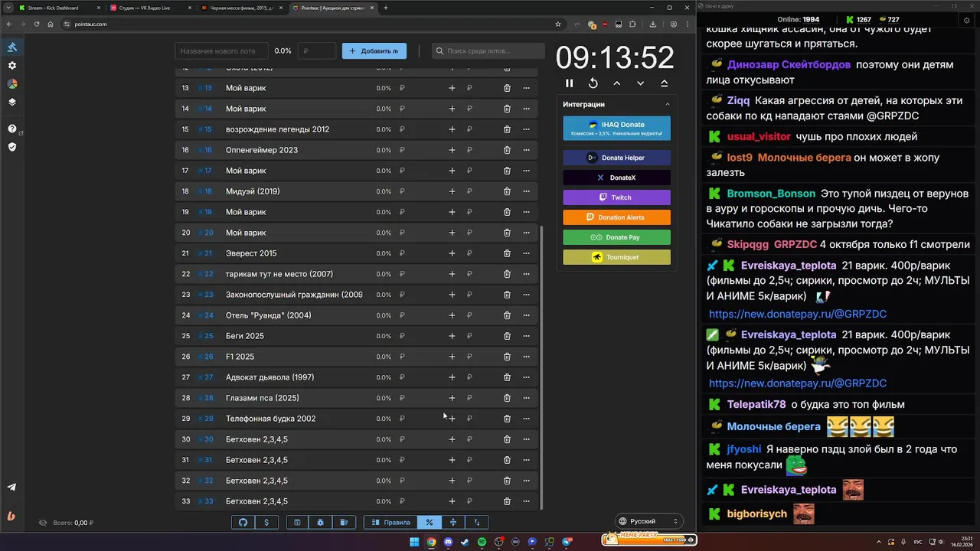Image resolution: width=980 pixels, height=551 pixels.
Task: Click plus on 'Беги 2025' lot
Action: [452, 336]
